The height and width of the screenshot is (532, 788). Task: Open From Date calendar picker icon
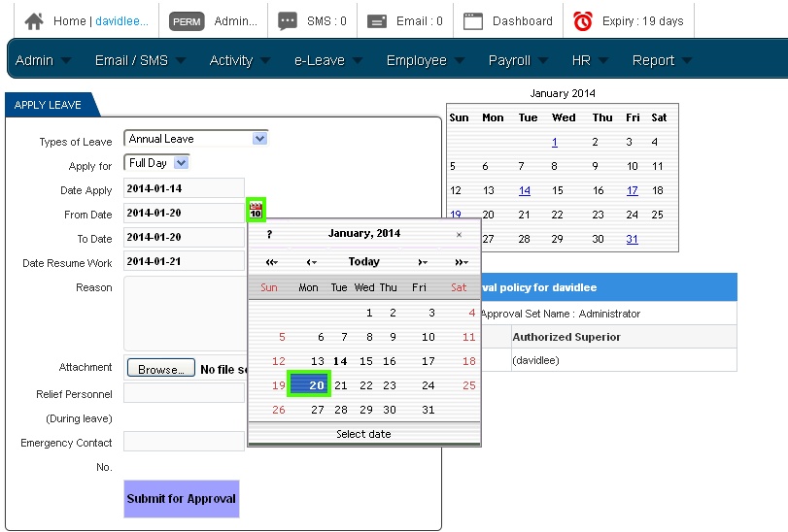(x=256, y=210)
